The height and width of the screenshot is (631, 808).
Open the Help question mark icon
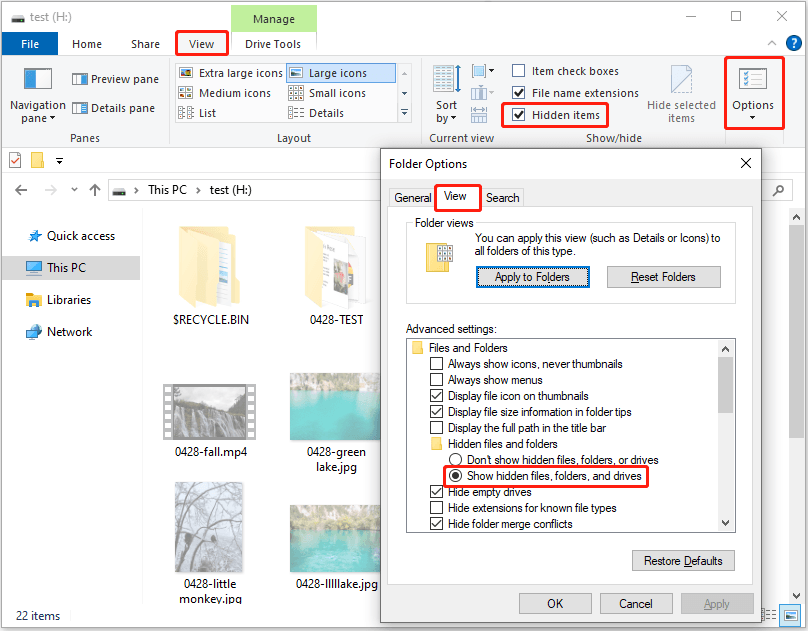(x=794, y=43)
